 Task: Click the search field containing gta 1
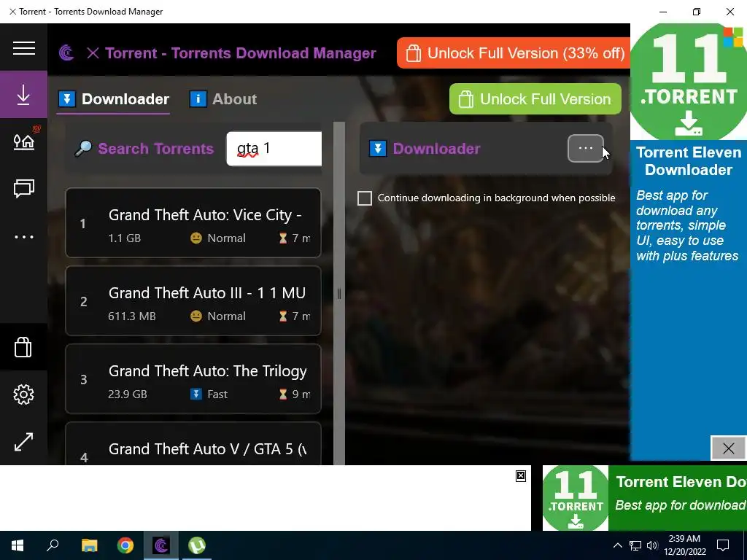[274, 149]
